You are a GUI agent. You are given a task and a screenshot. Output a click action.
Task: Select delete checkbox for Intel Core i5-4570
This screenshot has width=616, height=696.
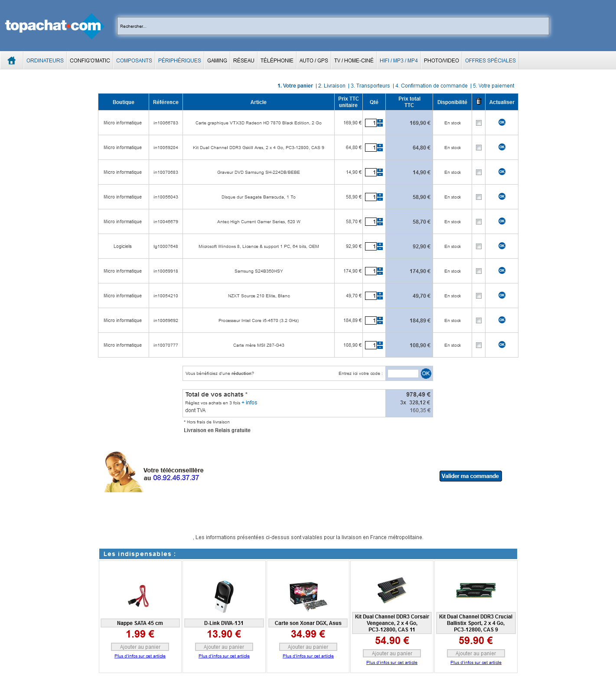[479, 321]
